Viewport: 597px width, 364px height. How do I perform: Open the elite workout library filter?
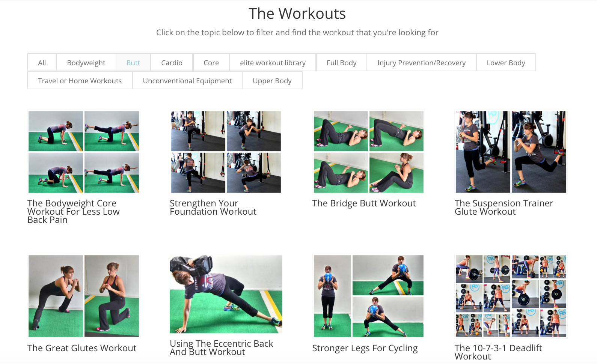tap(273, 63)
